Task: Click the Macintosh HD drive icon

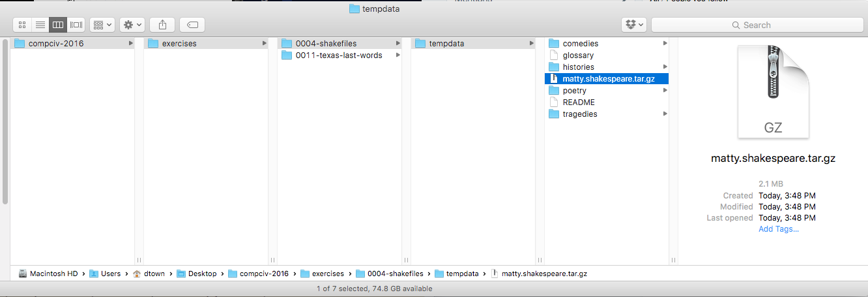Action: click(x=23, y=274)
